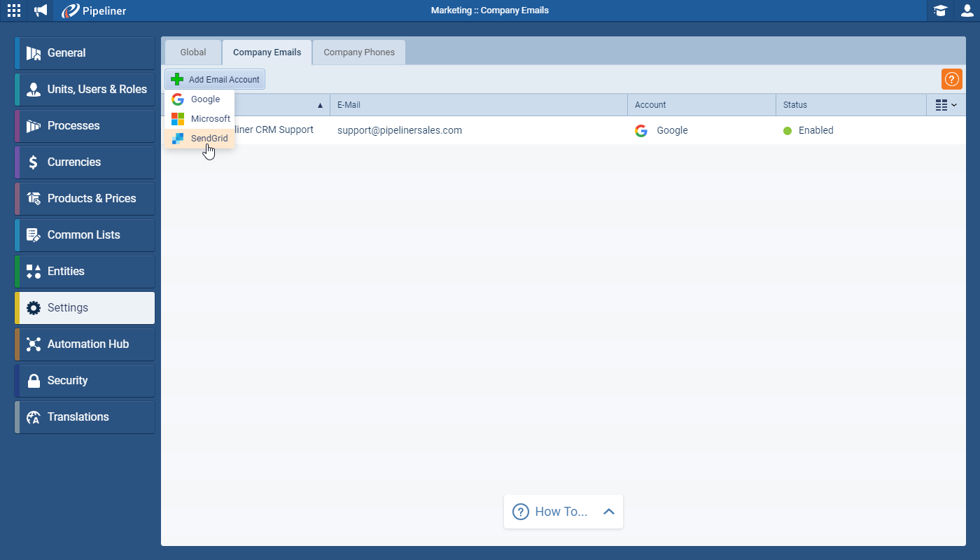Open the user profile icon
This screenshot has width=980, height=560.
click(x=967, y=10)
